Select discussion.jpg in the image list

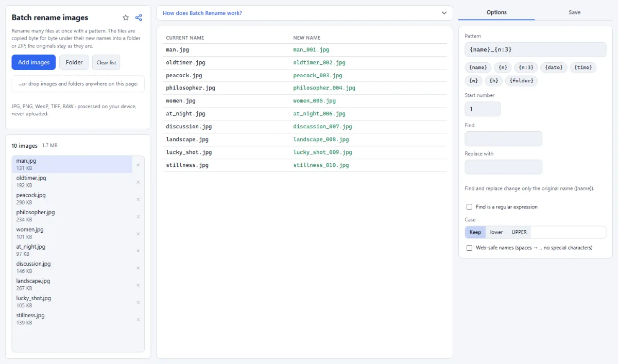[72, 268]
